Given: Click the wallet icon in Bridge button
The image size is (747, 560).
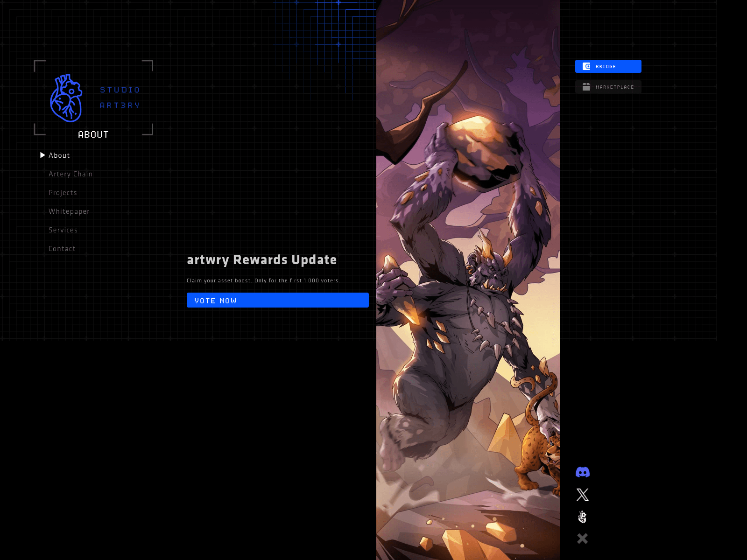Looking at the screenshot, I should pyautogui.click(x=586, y=66).
